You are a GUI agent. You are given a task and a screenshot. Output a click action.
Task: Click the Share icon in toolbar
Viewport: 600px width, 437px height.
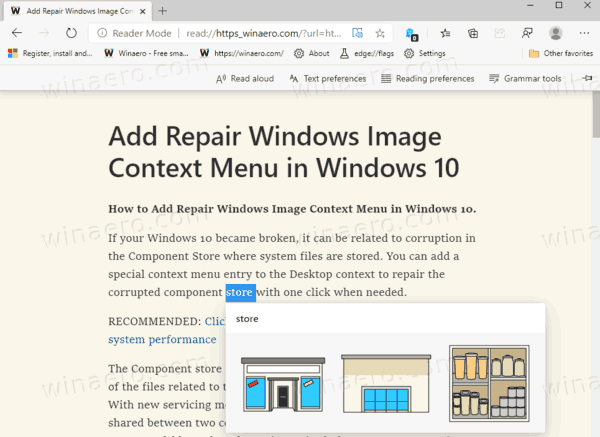(500, 34)
